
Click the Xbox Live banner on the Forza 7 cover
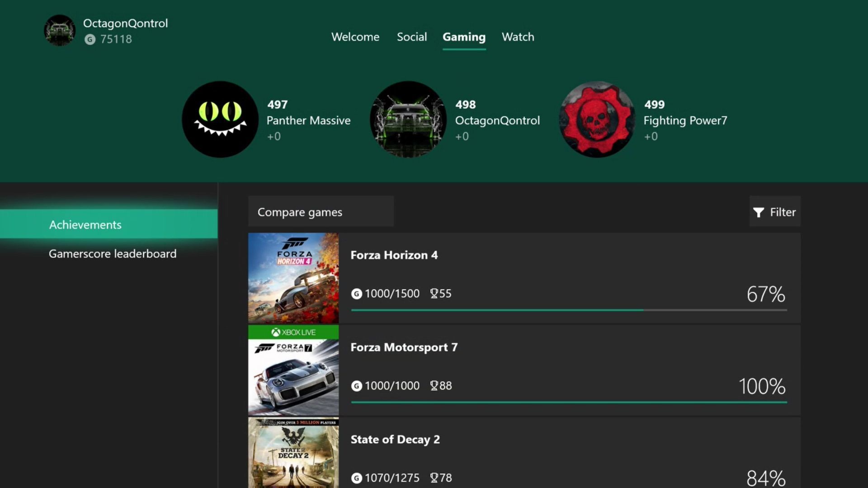[x=293, y=332]
